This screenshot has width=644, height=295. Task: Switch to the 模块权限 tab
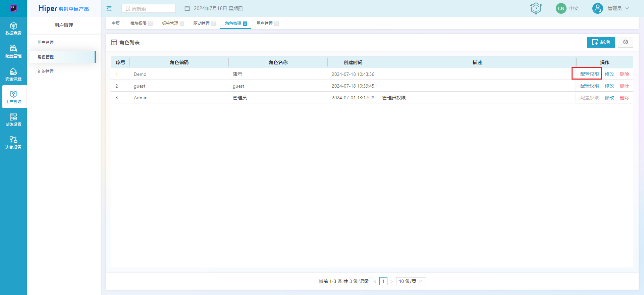[139, 23]
